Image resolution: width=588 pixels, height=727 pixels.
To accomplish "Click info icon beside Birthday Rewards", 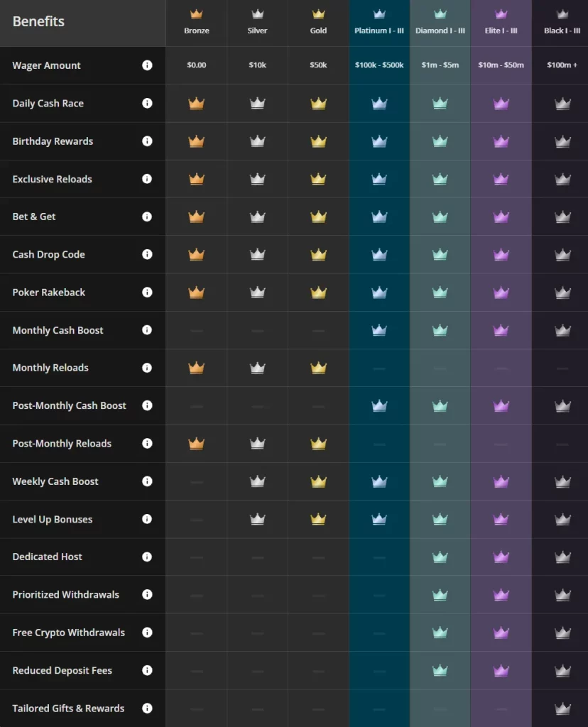I will click(147, 141).
